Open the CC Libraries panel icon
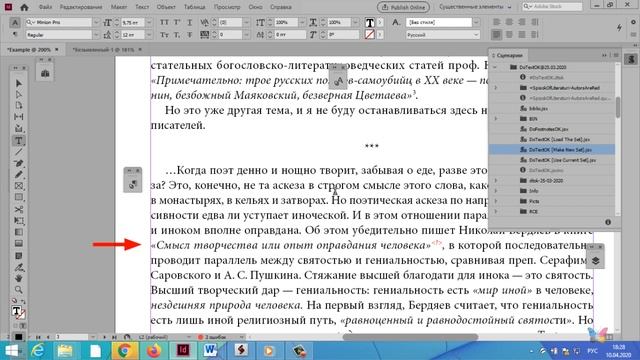Screen dimensions: 640x360 (45, 73)
